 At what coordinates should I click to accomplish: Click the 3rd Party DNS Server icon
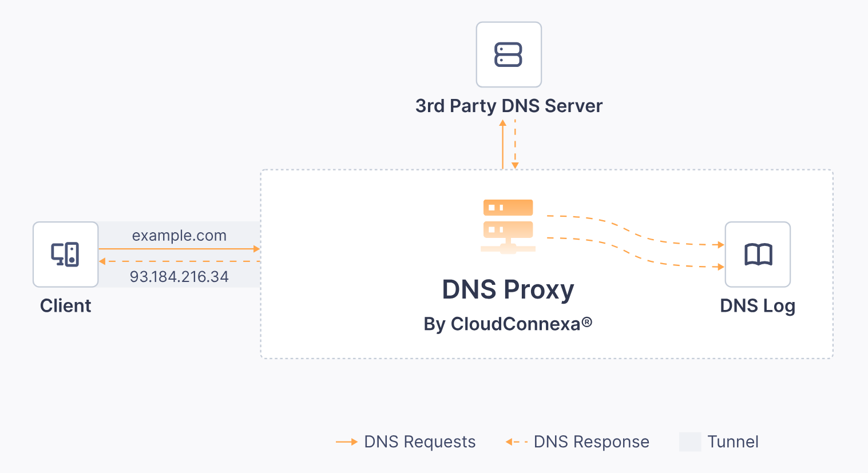pyautogui.click(x=509, y=55)
